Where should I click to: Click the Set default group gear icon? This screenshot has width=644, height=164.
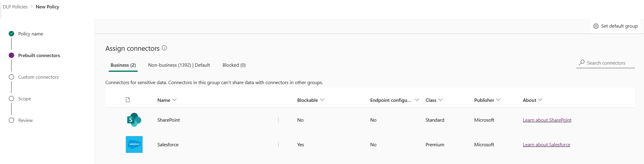[x=596, y=26]
